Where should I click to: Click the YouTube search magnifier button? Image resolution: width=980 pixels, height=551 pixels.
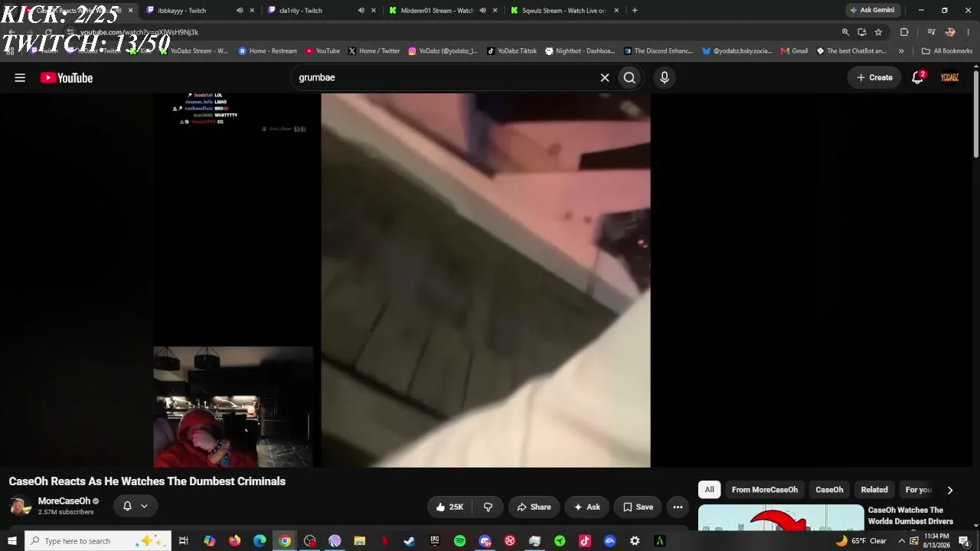tap(629, 77)
